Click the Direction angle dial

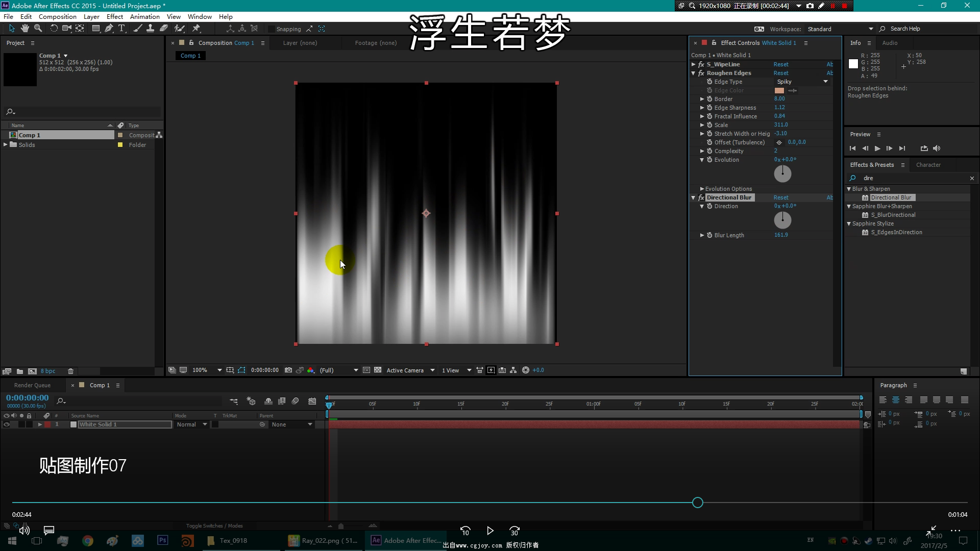[x=782, y=220]
